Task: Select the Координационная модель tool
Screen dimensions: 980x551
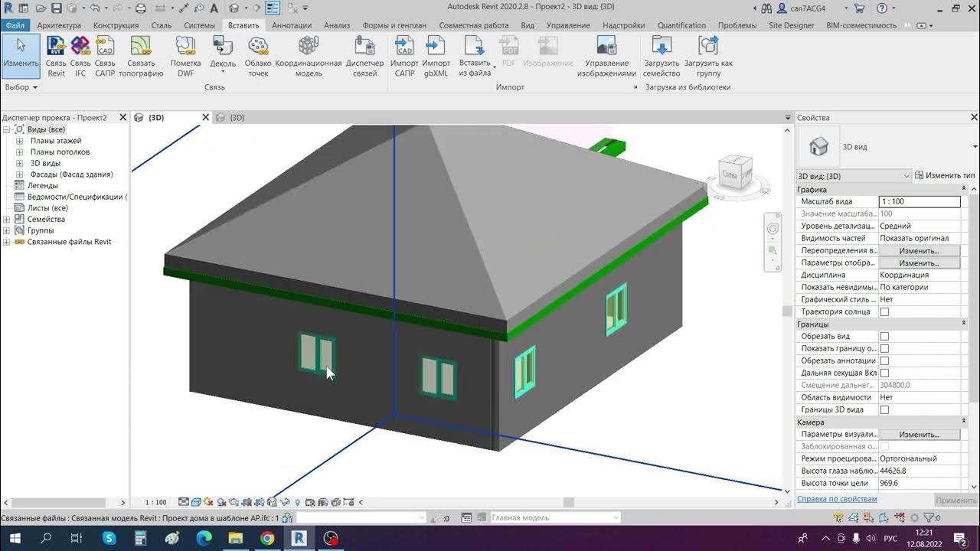Action: pos(309,57)
